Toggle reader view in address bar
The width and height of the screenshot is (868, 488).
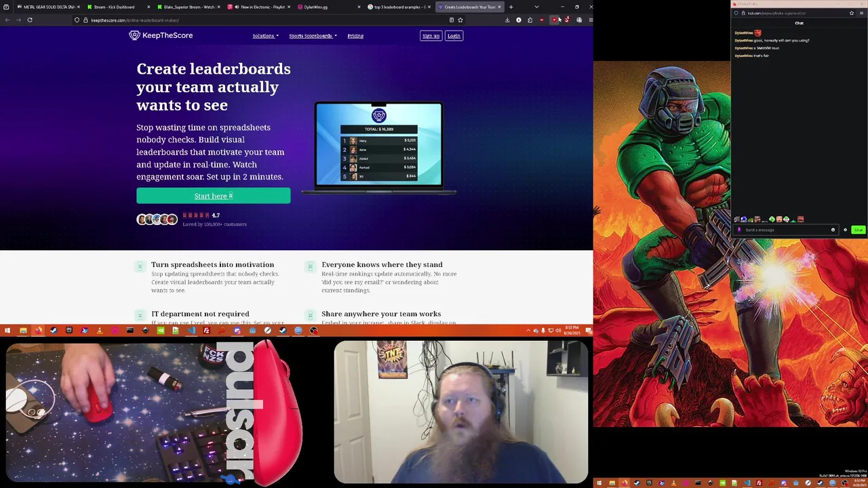click(x=452, y=20)
